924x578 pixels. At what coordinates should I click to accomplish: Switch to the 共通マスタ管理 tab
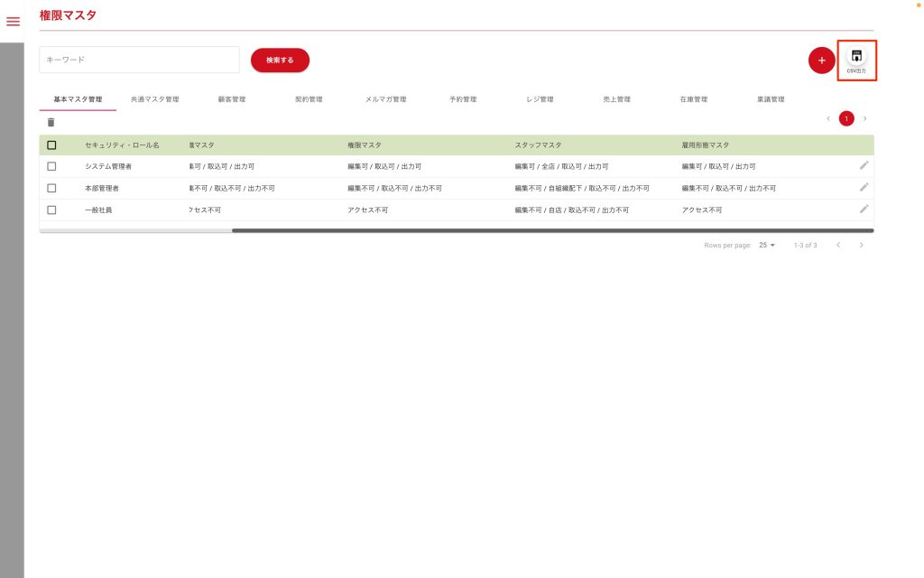tap(154, 99)
